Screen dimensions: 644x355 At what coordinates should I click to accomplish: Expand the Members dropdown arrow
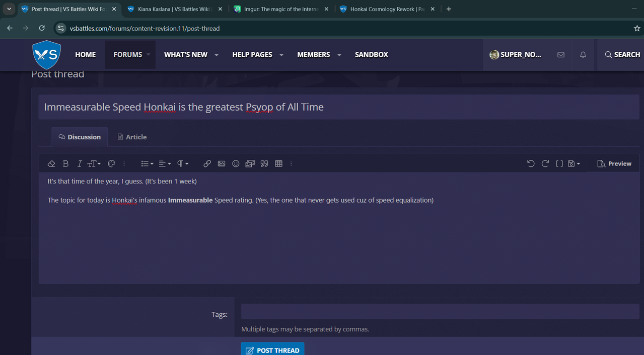[x=339, y=55]
